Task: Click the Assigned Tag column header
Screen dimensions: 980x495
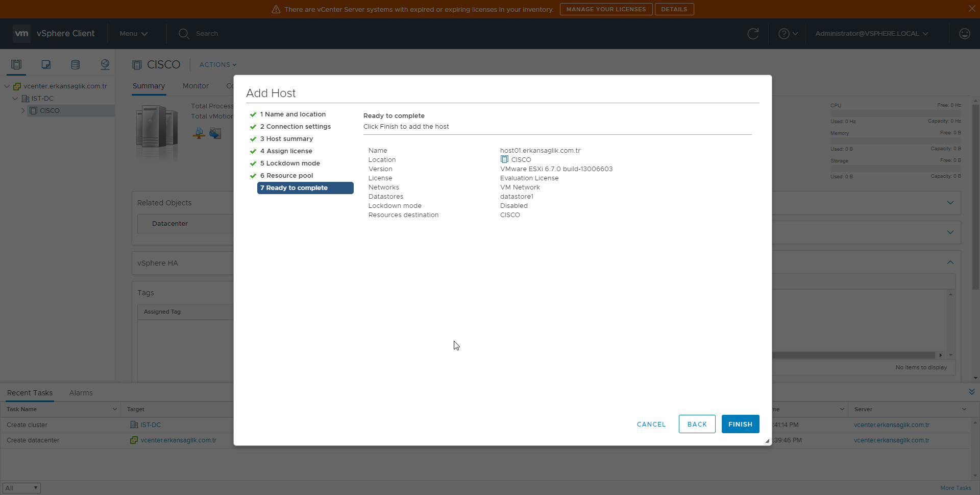Action: pos(162,312)
